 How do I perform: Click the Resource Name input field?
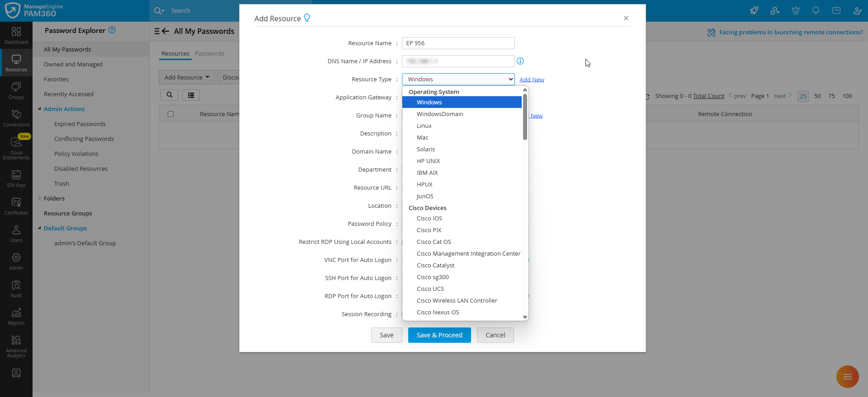tap(458, 43)
